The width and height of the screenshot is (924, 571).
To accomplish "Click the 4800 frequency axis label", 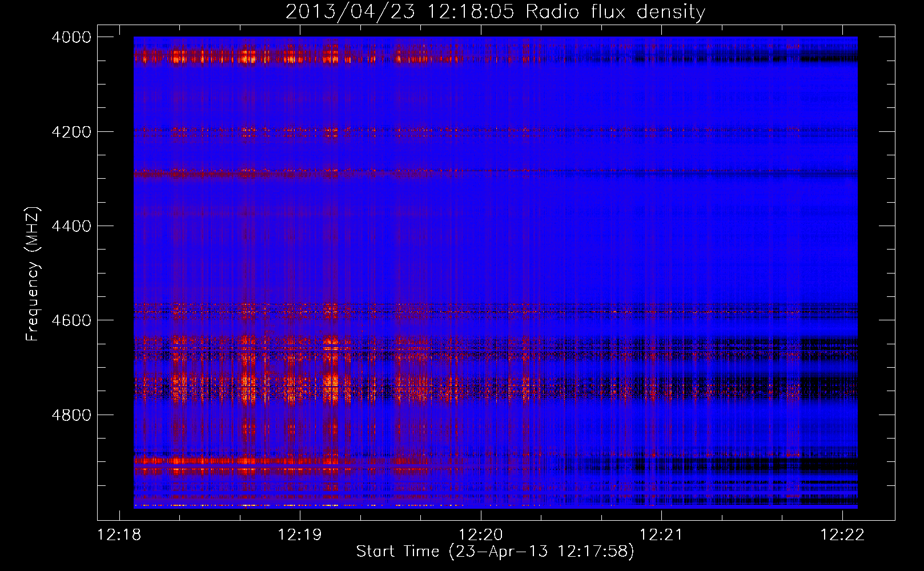I will coord(71,415).
